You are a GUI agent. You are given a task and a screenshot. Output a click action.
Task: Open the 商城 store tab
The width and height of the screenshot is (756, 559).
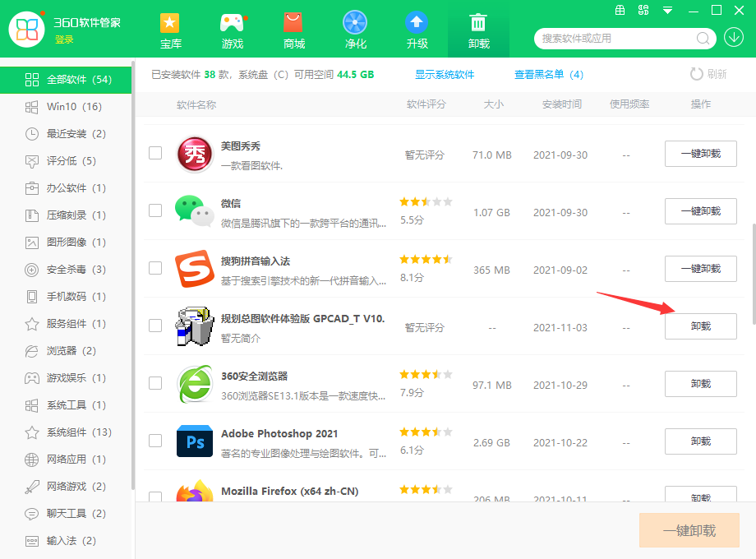point(293,31)
